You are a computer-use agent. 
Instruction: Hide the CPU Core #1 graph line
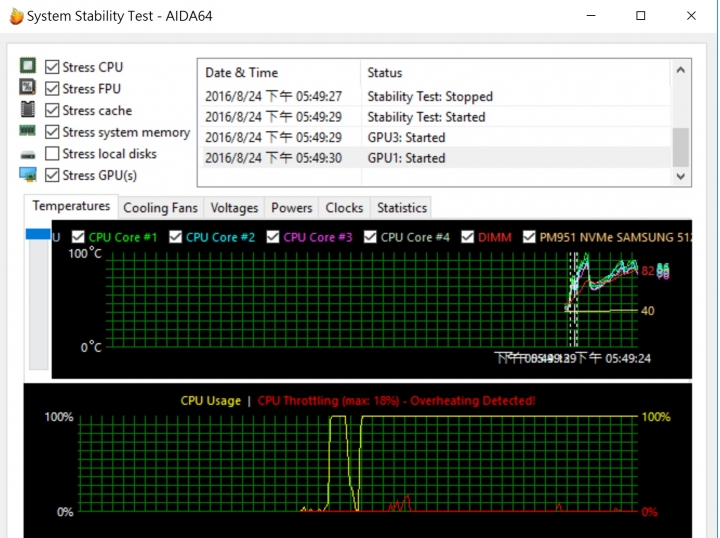tap(78, 237)
